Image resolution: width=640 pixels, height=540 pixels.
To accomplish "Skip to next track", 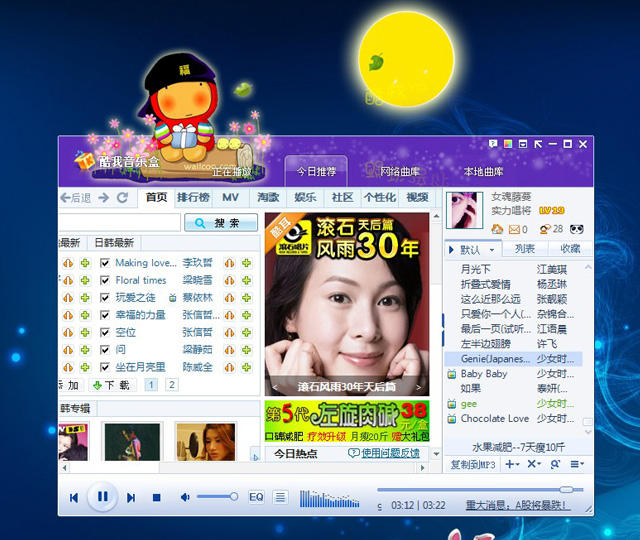I will click(x=131, y=498).
